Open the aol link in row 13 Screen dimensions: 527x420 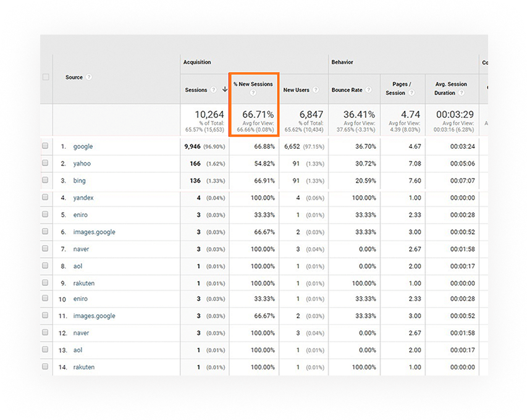tap(78, 350)
